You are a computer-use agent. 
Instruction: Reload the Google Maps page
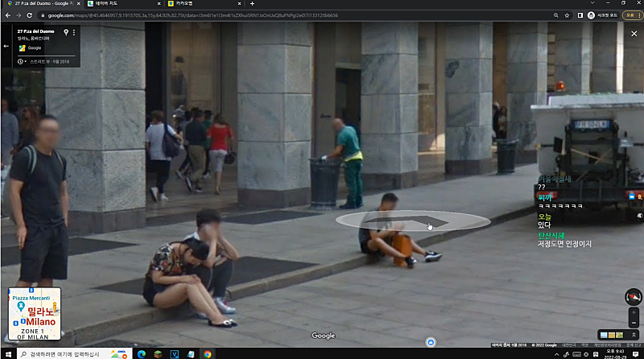(30, 15)
